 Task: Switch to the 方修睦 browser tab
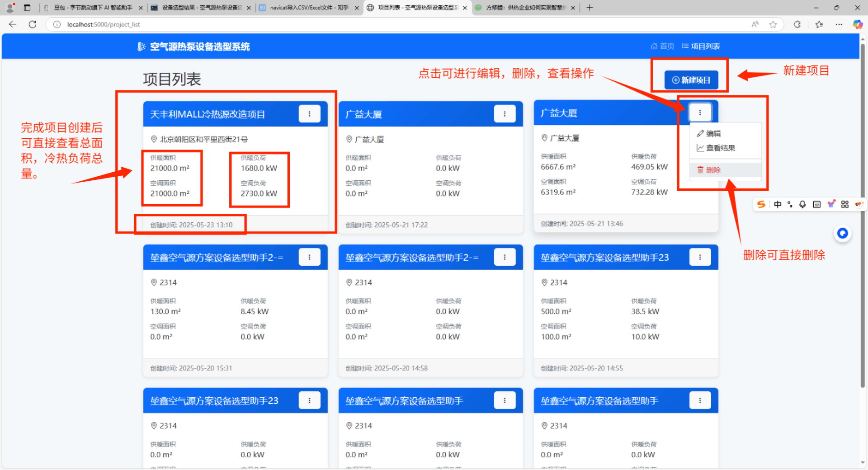pos(525,8)
